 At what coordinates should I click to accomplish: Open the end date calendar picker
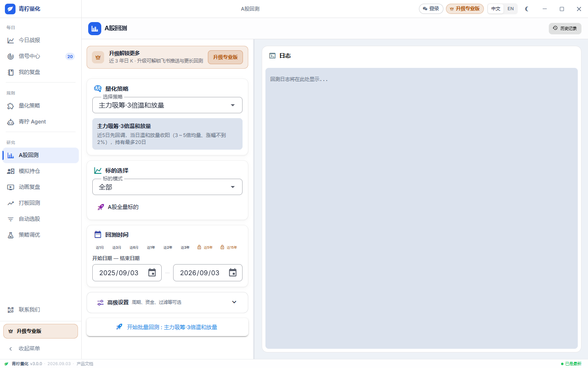(233, 273)
